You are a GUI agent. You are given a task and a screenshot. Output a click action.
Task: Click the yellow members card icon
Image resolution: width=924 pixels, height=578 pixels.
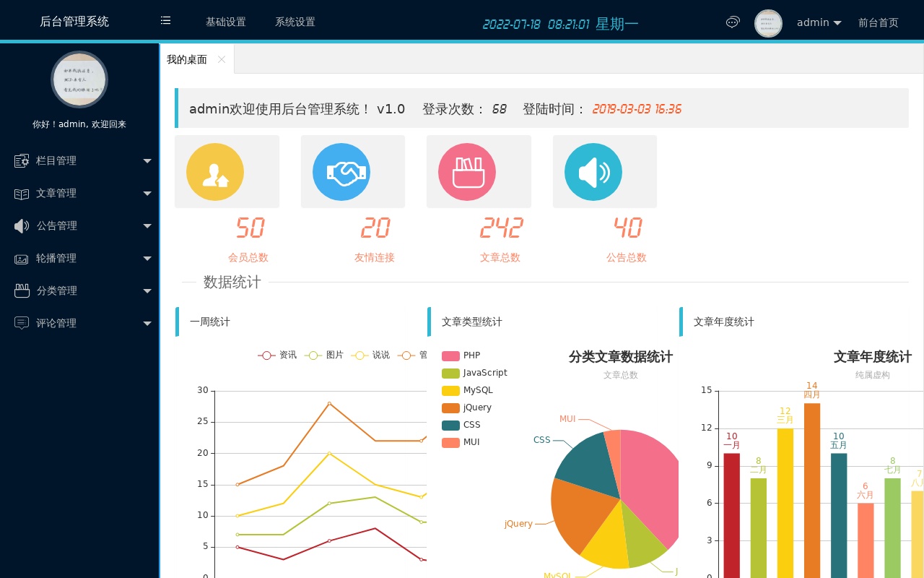pyautogui.click(x=215, y=172)
